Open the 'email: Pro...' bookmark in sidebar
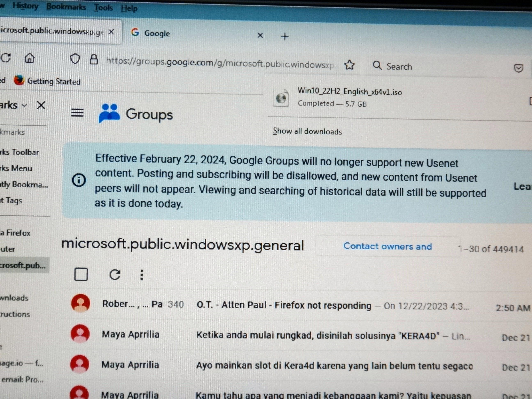Image resolution: width=532 pixels, height=399 pixels. click(22, 380)
